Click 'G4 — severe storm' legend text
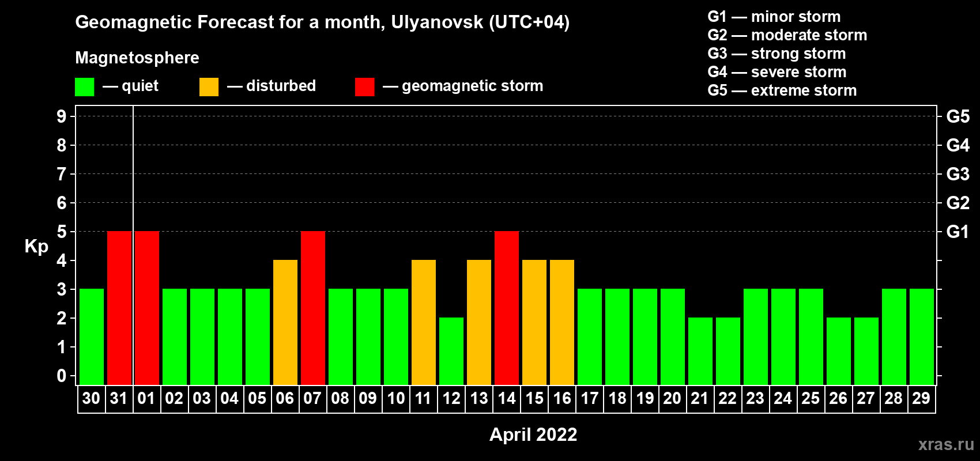The image size is (980, 461). coord(777,72)
